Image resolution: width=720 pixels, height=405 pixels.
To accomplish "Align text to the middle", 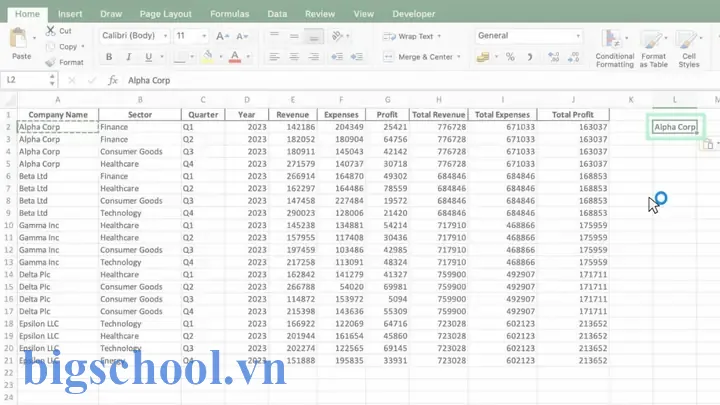I will [294, 35].
